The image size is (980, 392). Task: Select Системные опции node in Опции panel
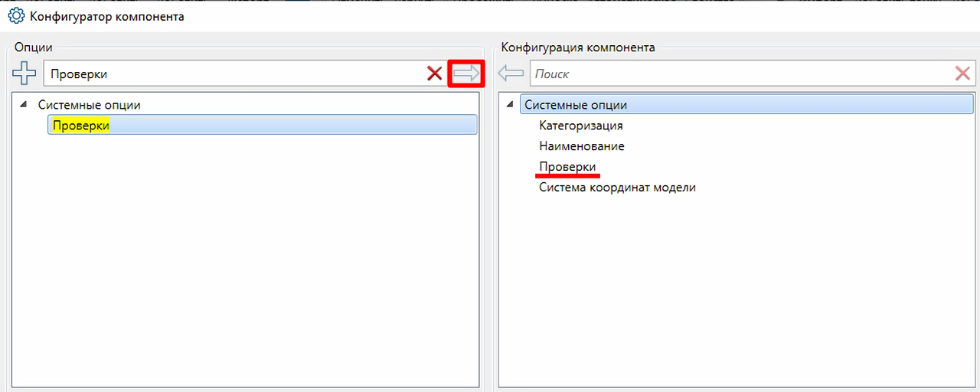90,105
